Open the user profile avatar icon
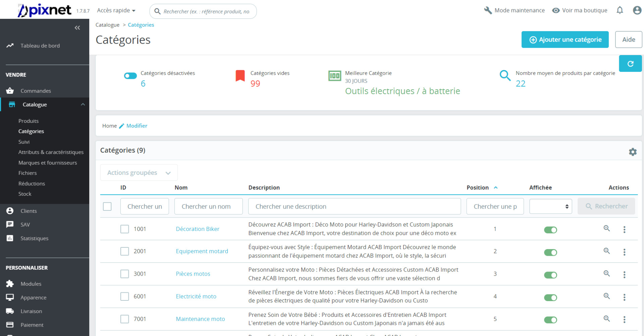Screen dimensions: 644x336 coord(637,10)
